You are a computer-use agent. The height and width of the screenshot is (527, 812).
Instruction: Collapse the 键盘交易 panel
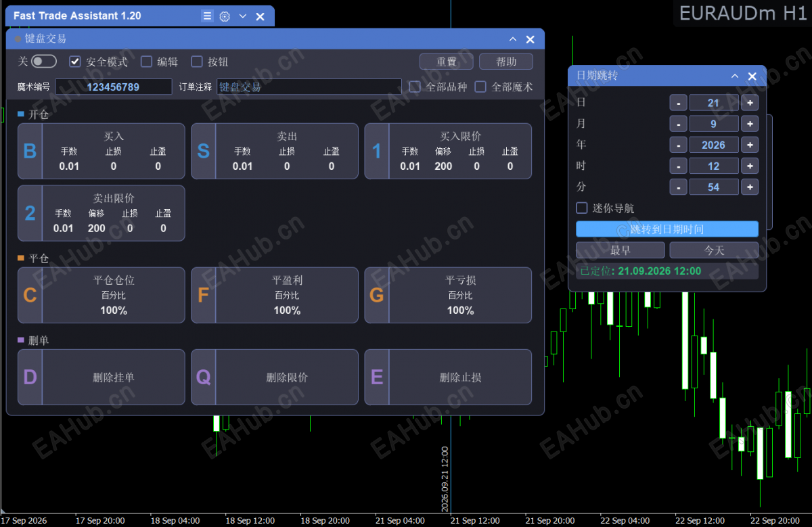click(x=513, y=39)
